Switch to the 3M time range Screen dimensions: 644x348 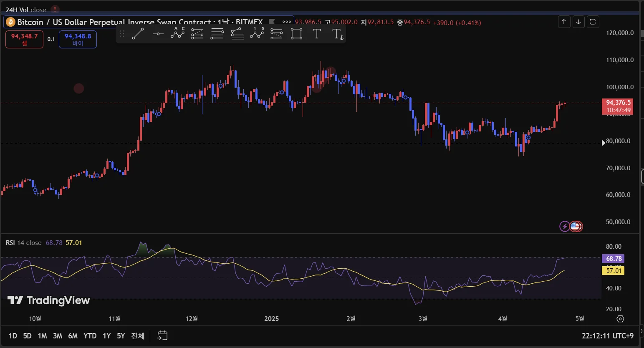tap(58, 336)
